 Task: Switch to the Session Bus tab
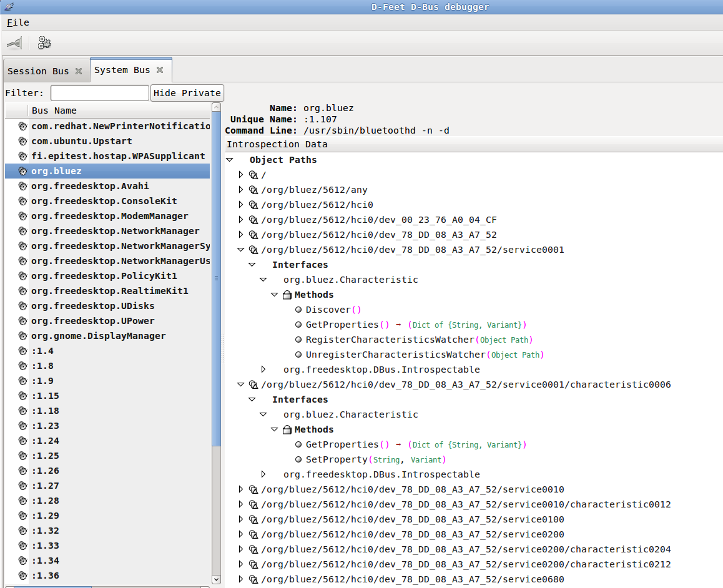click(x=38, y=71)
